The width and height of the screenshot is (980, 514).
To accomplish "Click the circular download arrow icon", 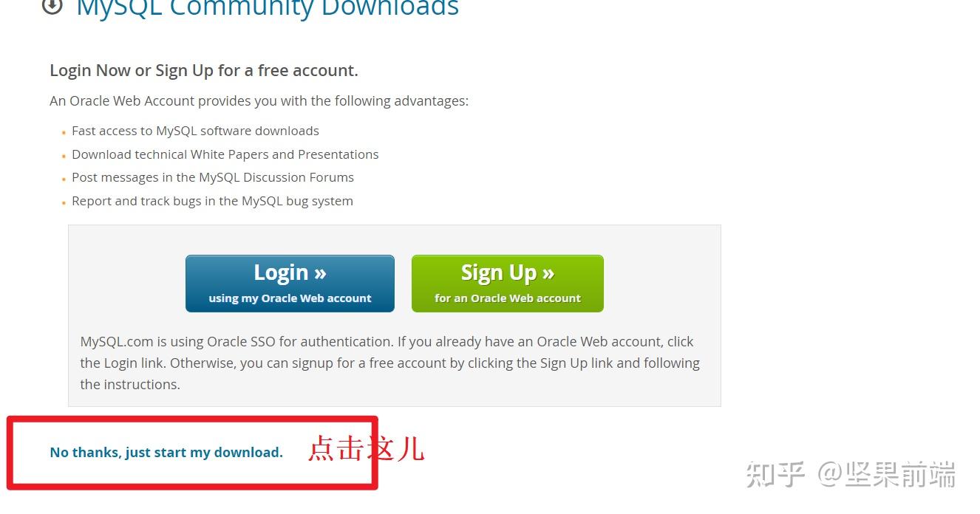I will tap(52, 6).
